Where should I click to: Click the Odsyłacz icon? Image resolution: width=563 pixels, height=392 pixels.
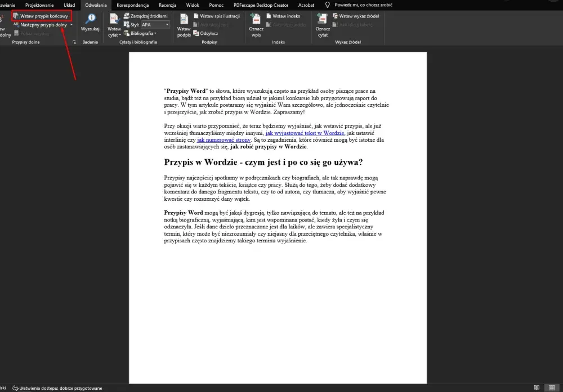click(196, 33)
